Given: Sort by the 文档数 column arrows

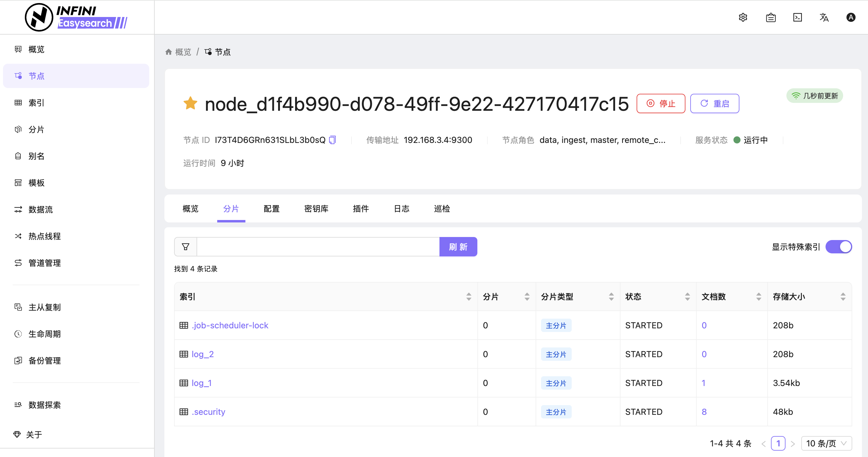Looking at the screenshot, I should click(x=759, y=296).
